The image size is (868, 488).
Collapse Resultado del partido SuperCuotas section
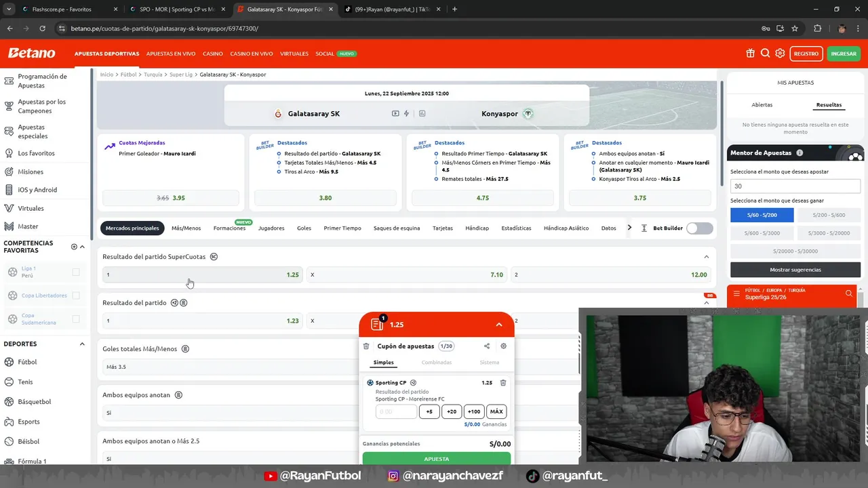[x=706, y=257]
